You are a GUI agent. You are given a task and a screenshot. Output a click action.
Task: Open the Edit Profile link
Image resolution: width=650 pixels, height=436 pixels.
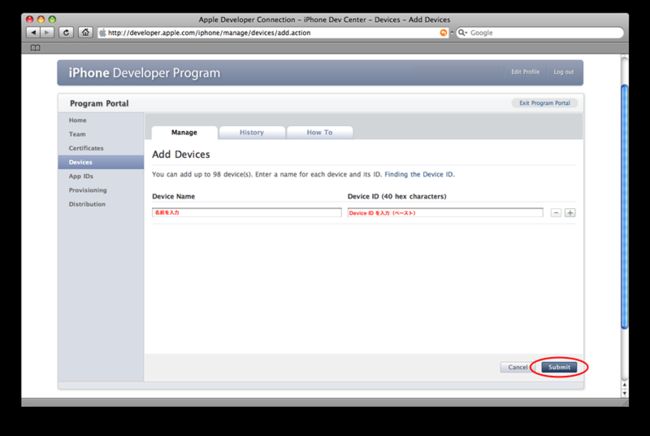pos(525,72)
